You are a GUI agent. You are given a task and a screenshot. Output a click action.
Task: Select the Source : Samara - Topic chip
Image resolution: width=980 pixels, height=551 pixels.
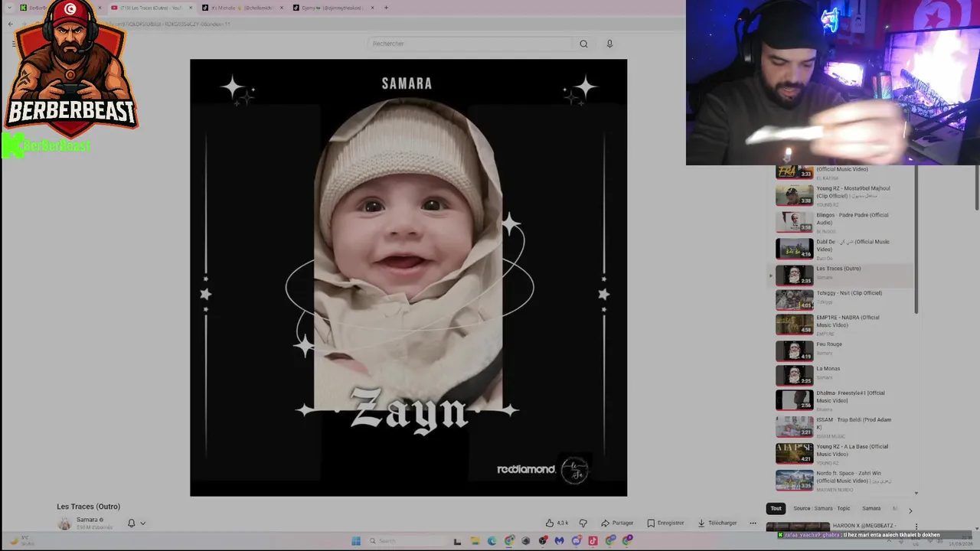click(822, 508)
